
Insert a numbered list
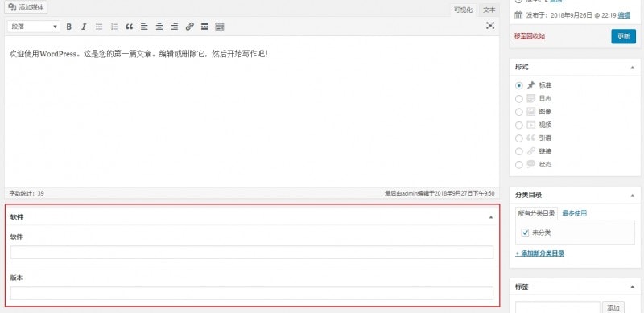(x=114, y=27)
